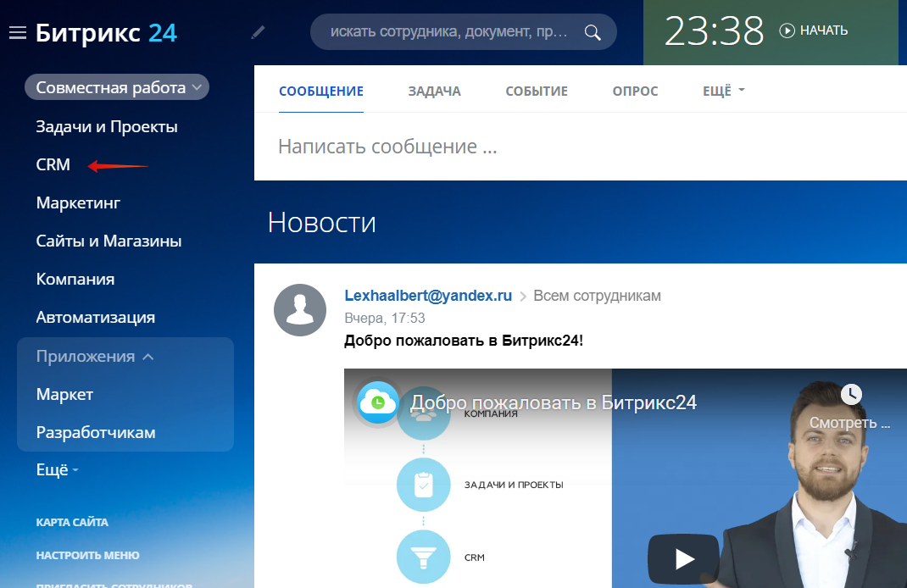The image size is (907, 588).
Task: Expand the Совместная работа dropdown
Action: coord(117,87)
